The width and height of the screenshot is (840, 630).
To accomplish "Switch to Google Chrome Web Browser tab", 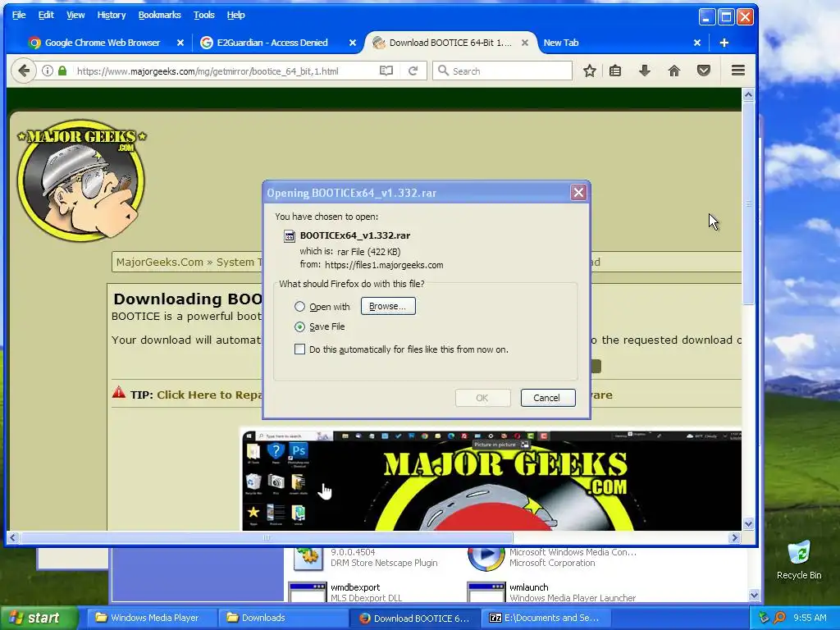I will pyautogui.click(x=103, y=43).
